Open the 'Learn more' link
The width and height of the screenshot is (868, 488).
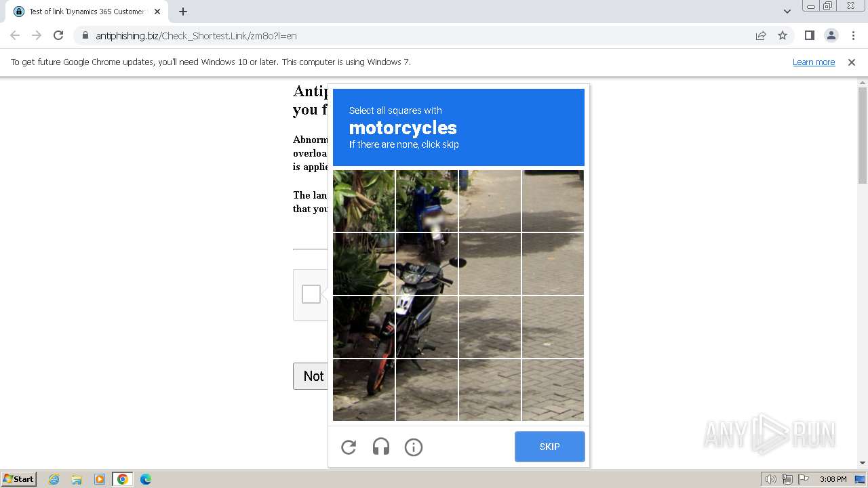(x=814, y=62)
